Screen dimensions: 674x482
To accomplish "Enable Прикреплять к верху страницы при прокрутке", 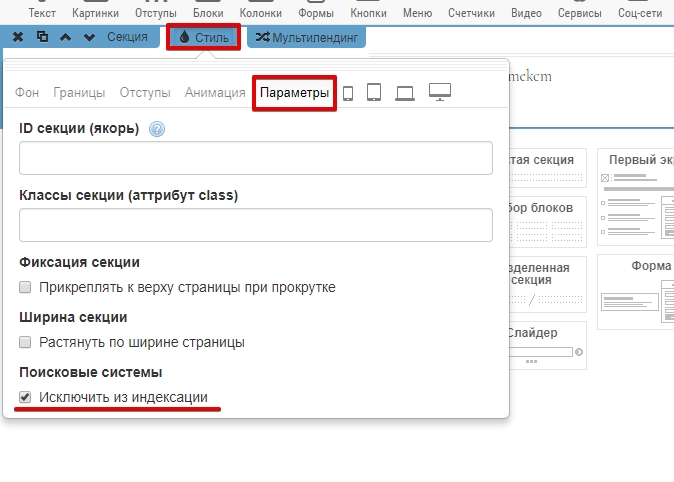I will pos(25,287).
